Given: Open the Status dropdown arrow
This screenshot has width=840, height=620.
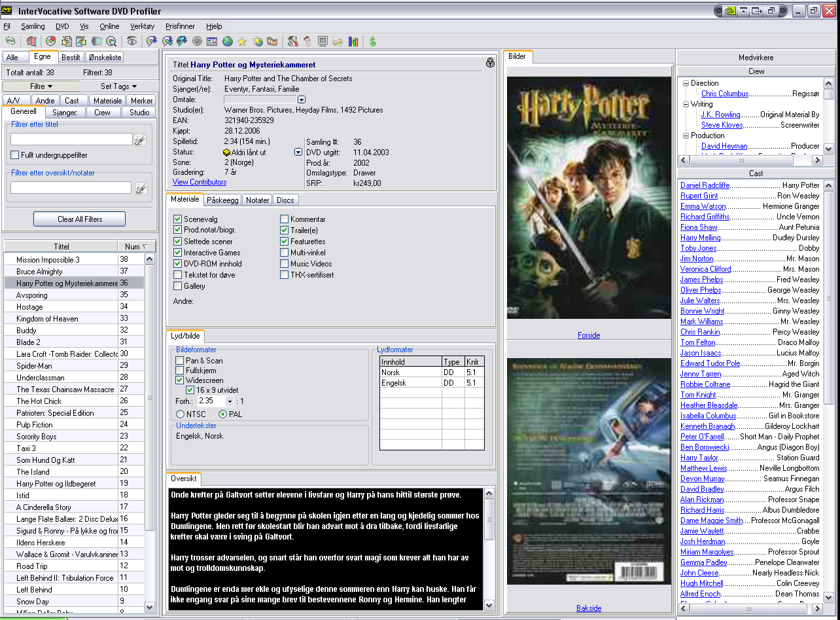Looking at the screenshot, I should [298, 152].
